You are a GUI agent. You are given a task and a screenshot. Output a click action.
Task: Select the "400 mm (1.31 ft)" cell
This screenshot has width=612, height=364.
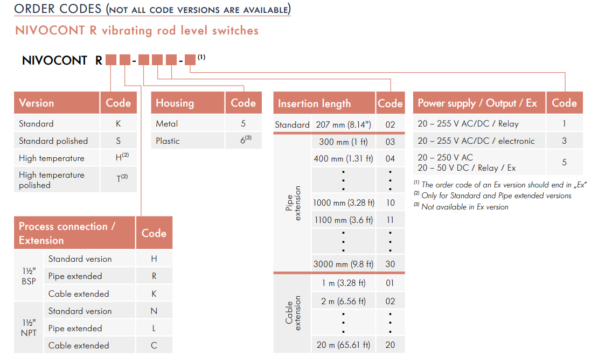click(344, 159)
